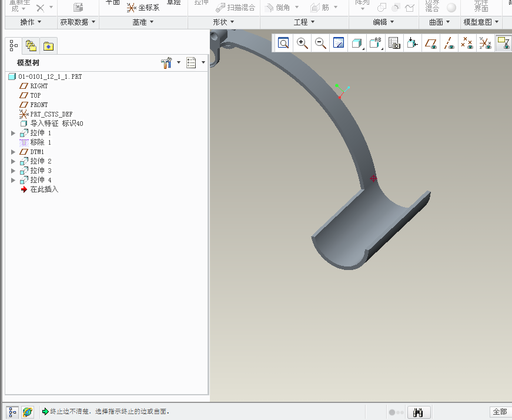512x420 pixels.
Task: Select the 移除 1 feature
Action: pos(35,142)
